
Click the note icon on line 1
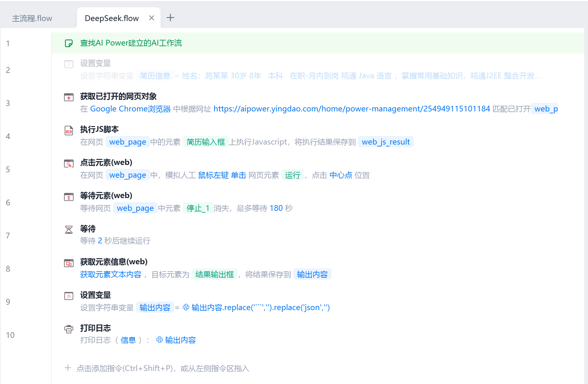pyautogui.click(x=69, y=43)
